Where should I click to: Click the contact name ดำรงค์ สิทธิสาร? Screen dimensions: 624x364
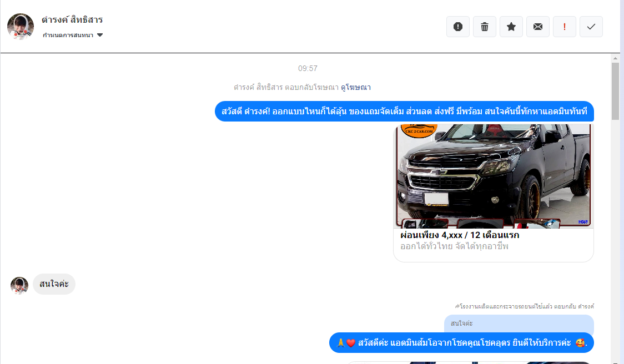[x=72, y=19]
